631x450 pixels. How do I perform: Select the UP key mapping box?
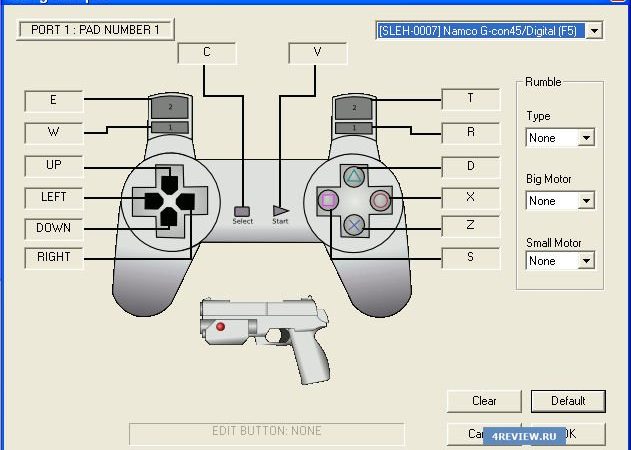54,165
